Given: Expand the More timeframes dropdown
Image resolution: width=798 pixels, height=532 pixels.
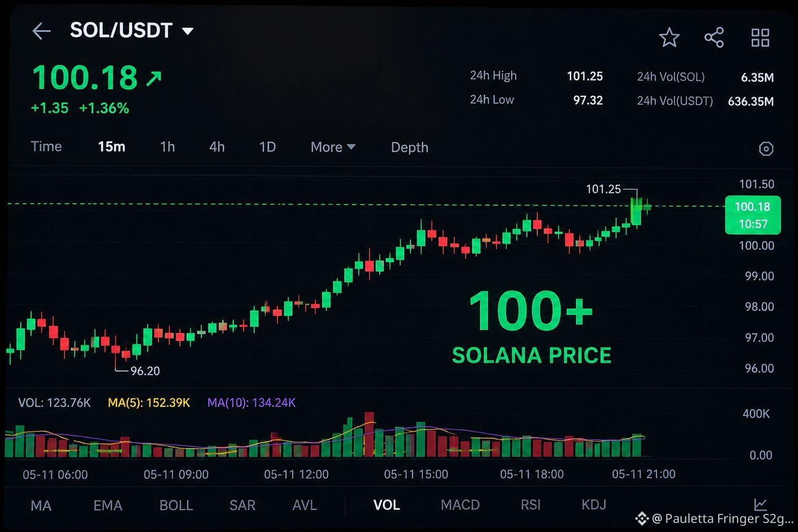Looking at the screenshot, I should coord(332,147).
